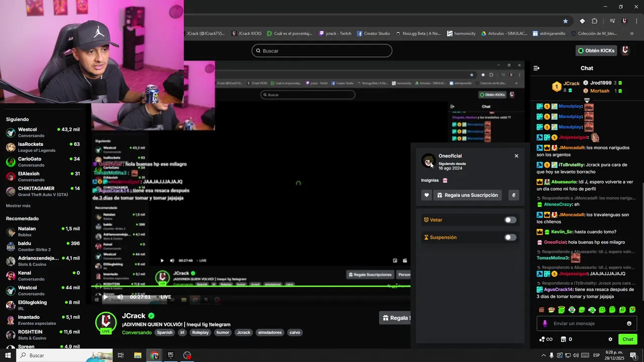Open ROSHTEIN recommended channel

(x=42, y=335)
